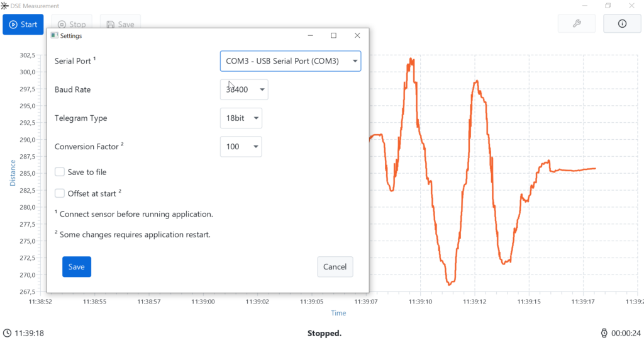Image resolution: width=644 pixels, height=340 pixels.
Task: Open the Telegram Type dropdown
Action: [241, 118]
